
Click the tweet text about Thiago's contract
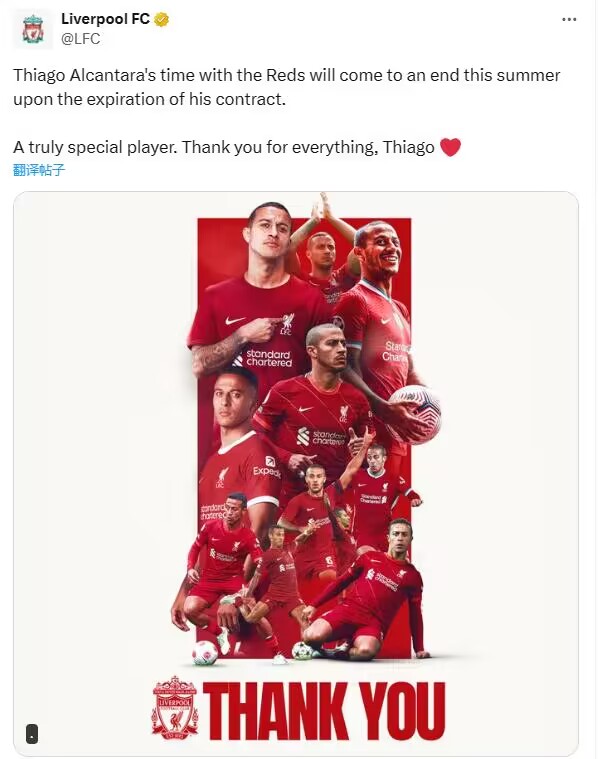[x=286, y=87]
